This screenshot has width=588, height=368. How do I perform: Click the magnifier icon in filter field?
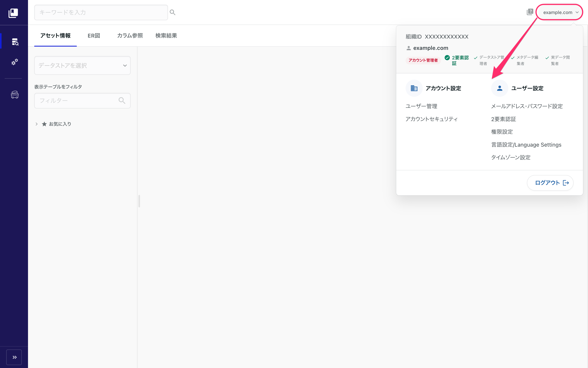point(122,100)
